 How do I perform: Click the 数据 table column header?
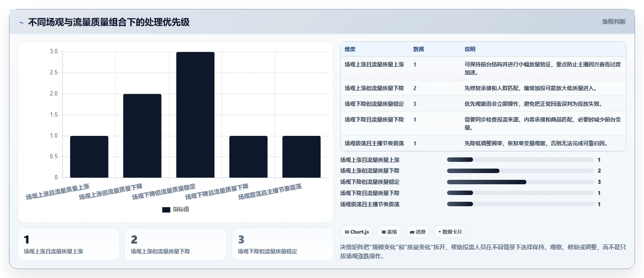pos(419,49)
